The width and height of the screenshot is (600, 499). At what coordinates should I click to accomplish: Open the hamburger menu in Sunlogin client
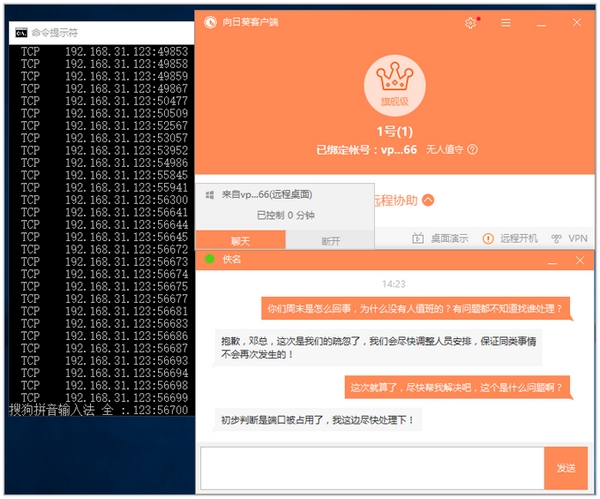tap(506, 23)
